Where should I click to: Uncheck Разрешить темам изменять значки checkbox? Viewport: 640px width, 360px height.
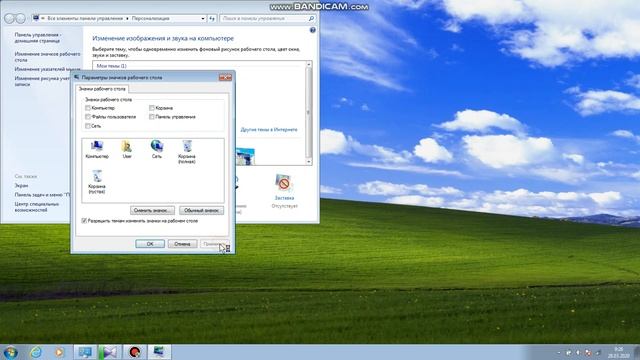(84, 221)
